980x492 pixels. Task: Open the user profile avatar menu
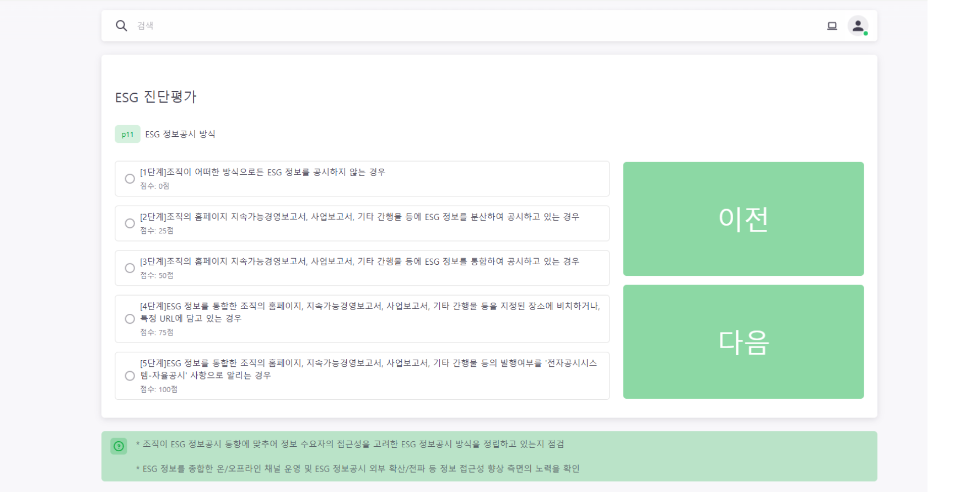click(857, 25)
